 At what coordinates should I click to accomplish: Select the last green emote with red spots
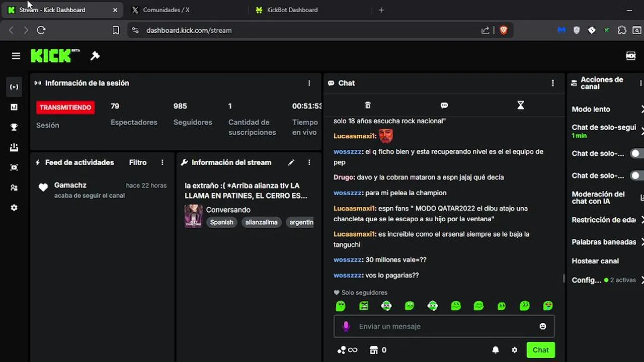[x=548, y=306]
